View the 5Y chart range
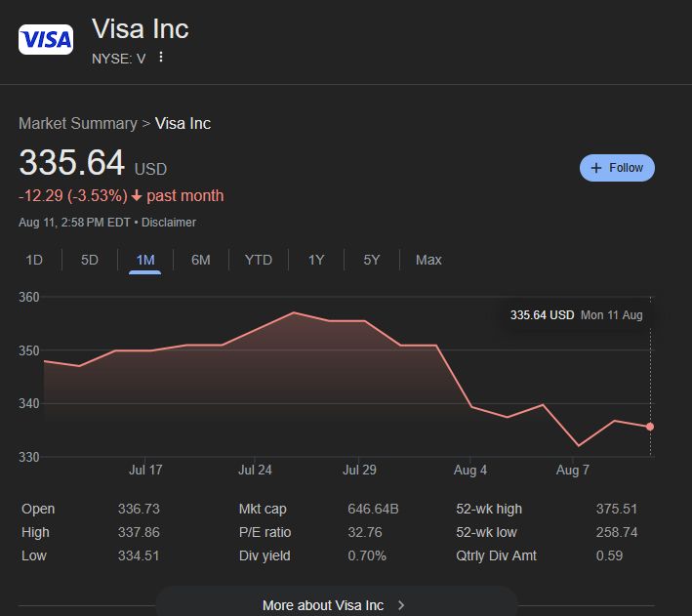This screenshot has width=692, height=616. (x=372, y=260)
